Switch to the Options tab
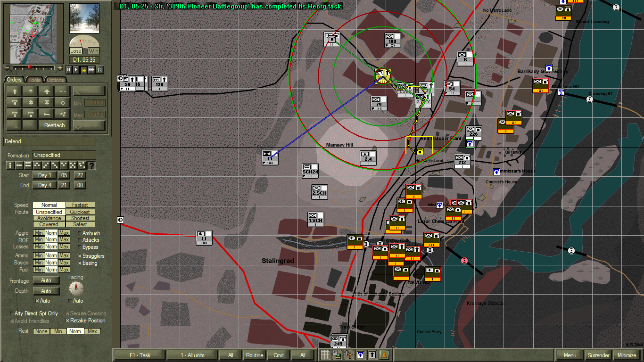644x362 pixels. 55,80
